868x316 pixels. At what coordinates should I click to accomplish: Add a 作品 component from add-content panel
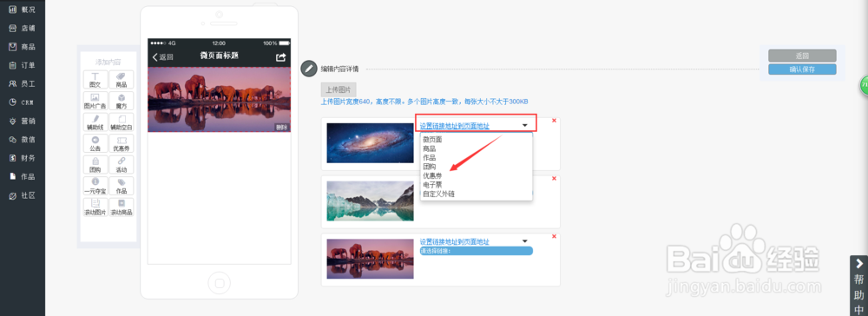point(122,186)
